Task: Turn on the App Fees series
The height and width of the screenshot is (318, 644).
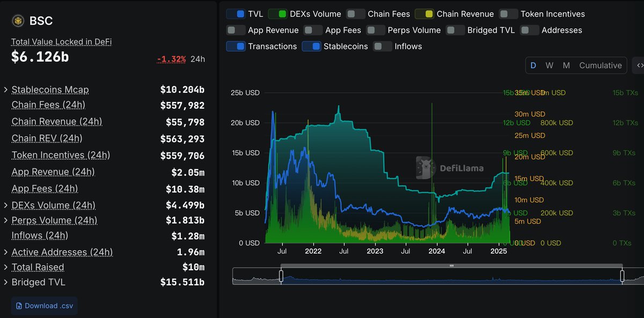Action: click(x=313, y=30)
